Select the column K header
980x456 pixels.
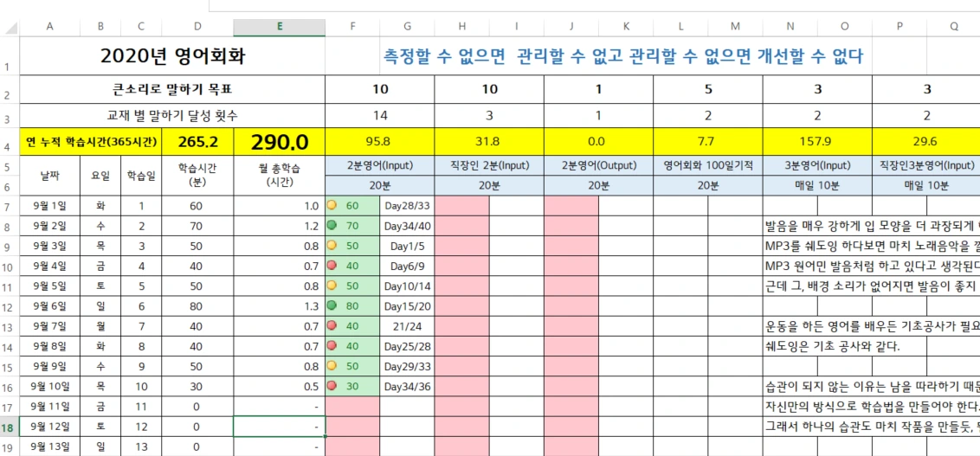(626, 27)
